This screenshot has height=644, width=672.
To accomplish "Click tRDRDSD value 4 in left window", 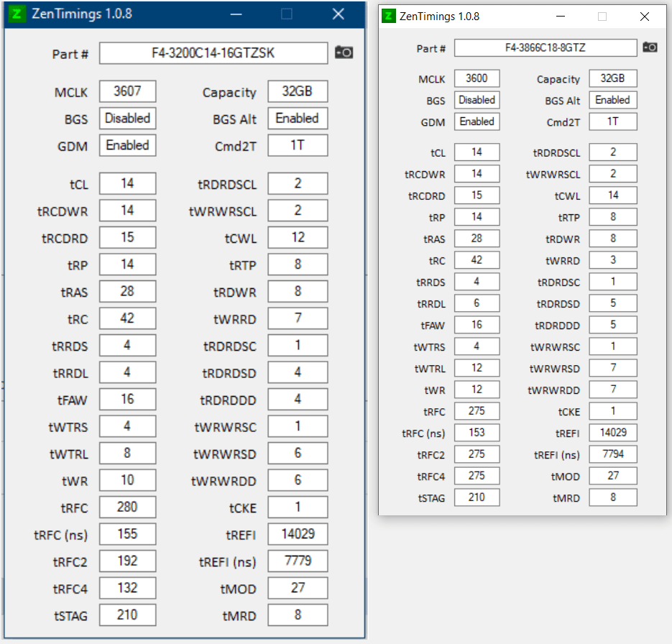I will (298, 372).
